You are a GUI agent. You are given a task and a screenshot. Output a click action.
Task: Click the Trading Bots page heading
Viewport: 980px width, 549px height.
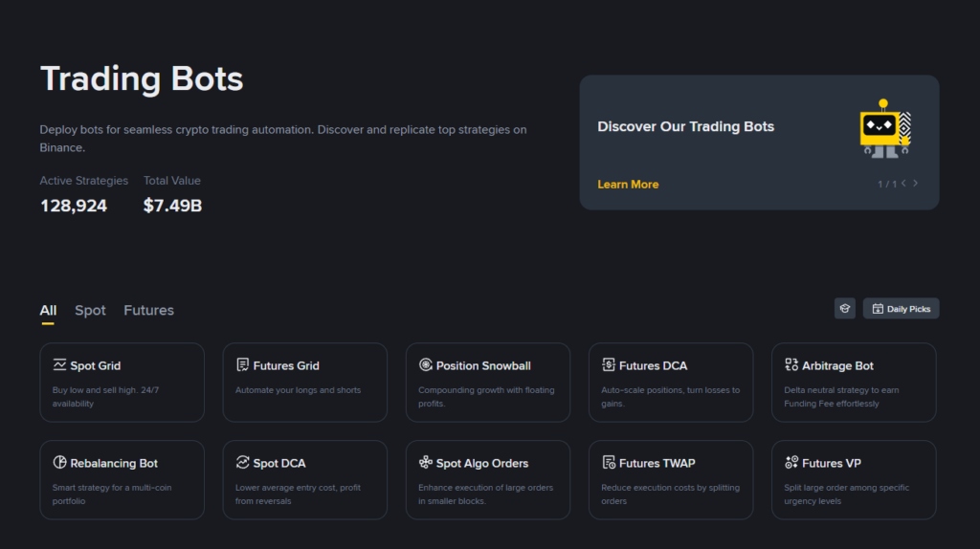[x=142, y=78]
